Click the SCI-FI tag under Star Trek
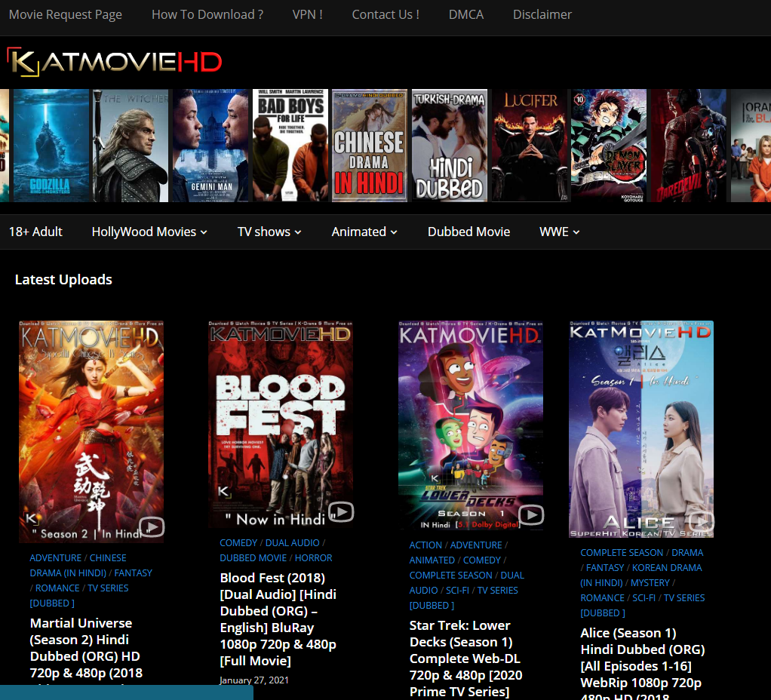771x700 pixels. pyautogui.click(x=458, y=591)
